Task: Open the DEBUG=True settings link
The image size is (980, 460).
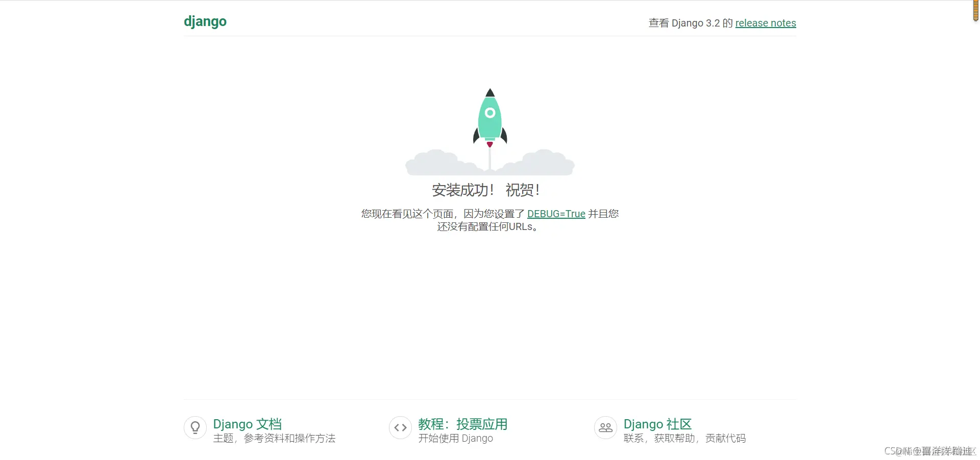Action: coord(556,214)
